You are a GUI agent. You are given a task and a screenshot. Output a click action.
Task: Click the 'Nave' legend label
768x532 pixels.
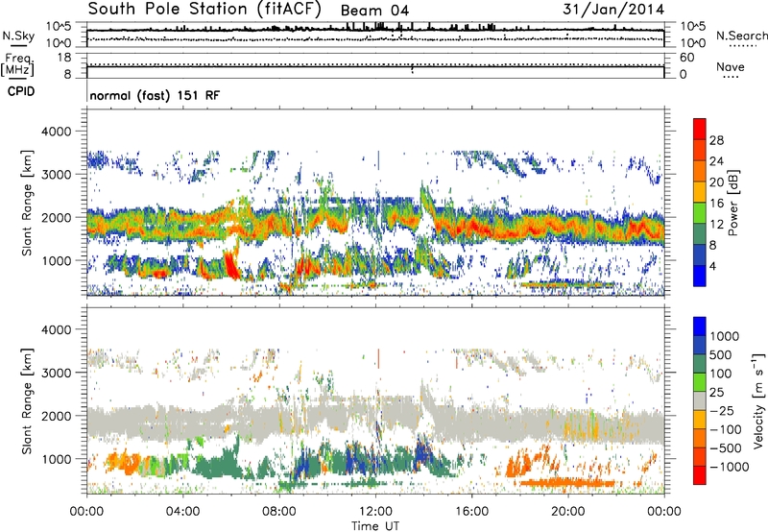pyautogui.click(x=731, y=66)
